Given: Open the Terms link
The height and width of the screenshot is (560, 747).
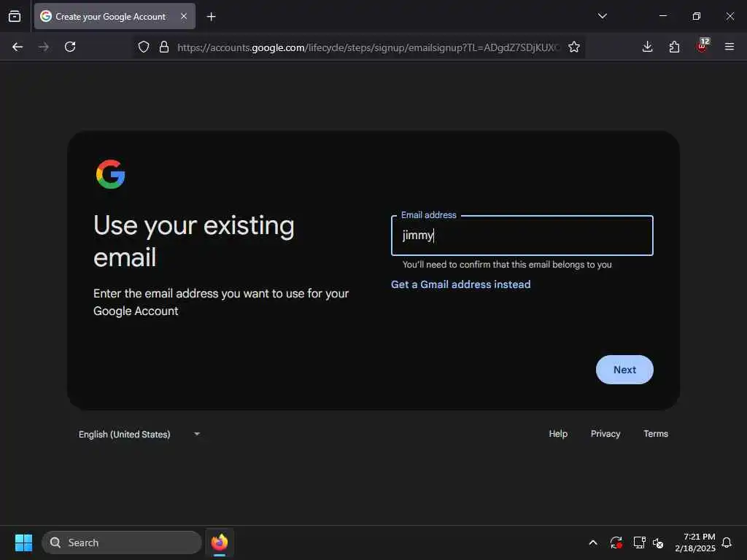Looking at the screenshot, I should (x=656, y=434).
